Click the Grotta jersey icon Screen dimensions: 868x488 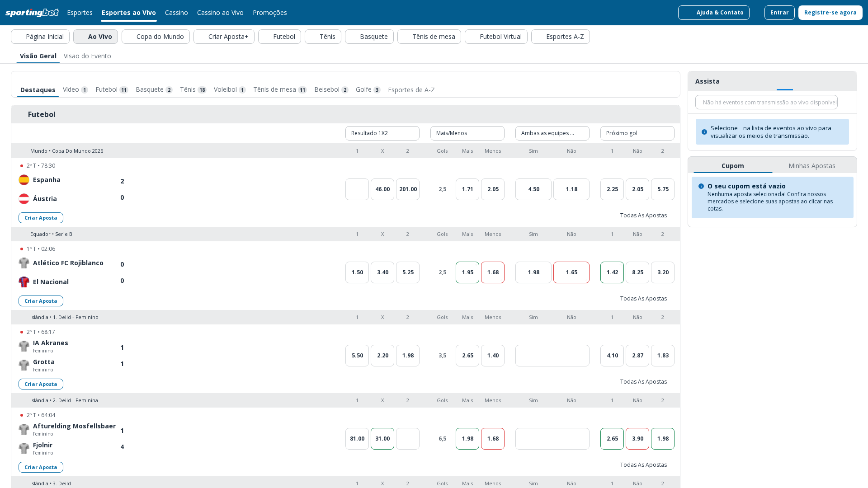(24, 365)
